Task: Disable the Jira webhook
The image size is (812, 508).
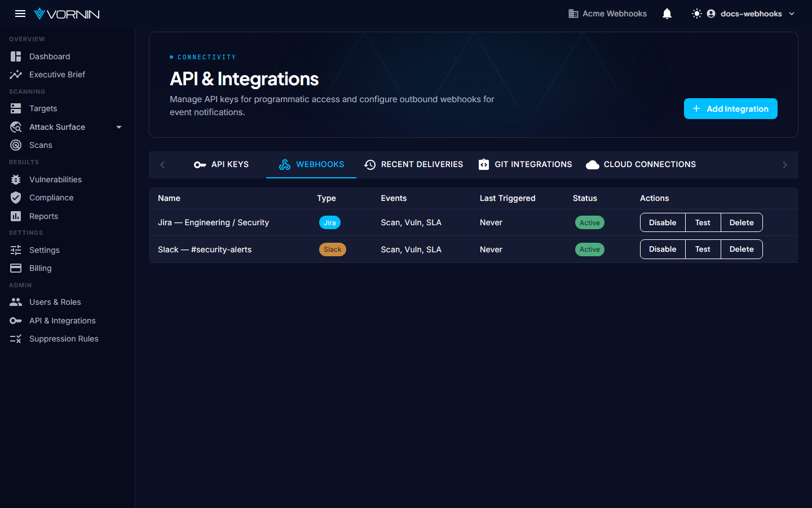Action: [x=663, y=222]
